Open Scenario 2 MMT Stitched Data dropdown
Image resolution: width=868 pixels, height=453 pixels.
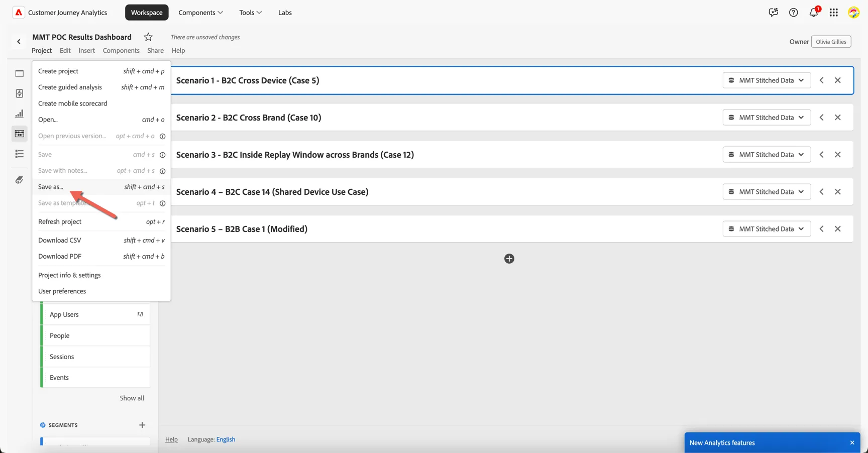coord(767,118)
